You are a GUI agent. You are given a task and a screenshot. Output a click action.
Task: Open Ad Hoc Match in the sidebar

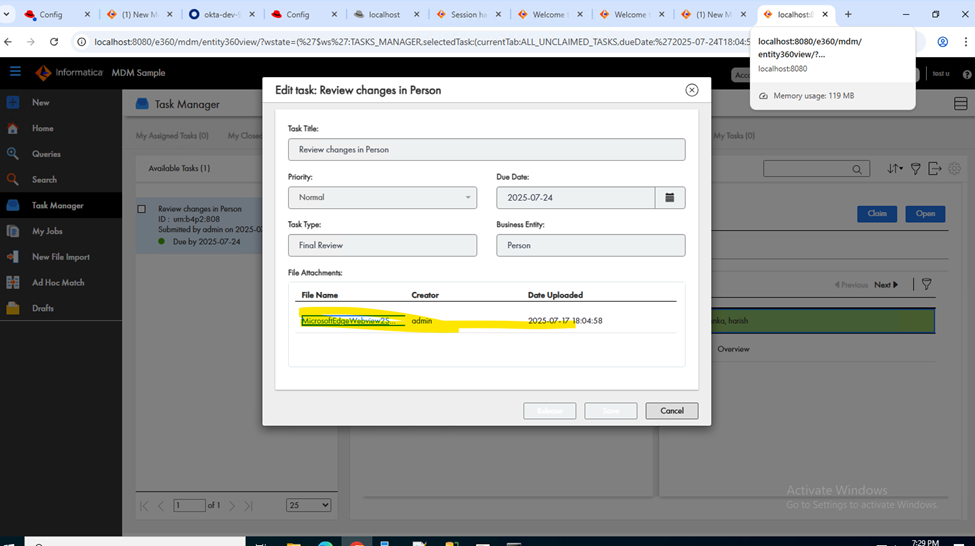[x=58, y=282]
